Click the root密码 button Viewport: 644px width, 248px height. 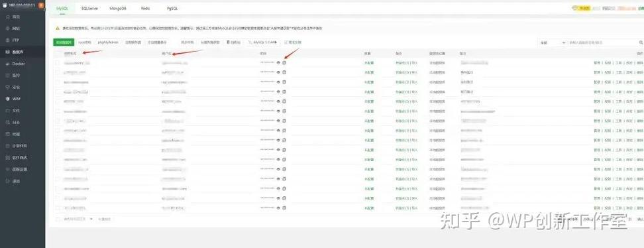click(85, 42)
